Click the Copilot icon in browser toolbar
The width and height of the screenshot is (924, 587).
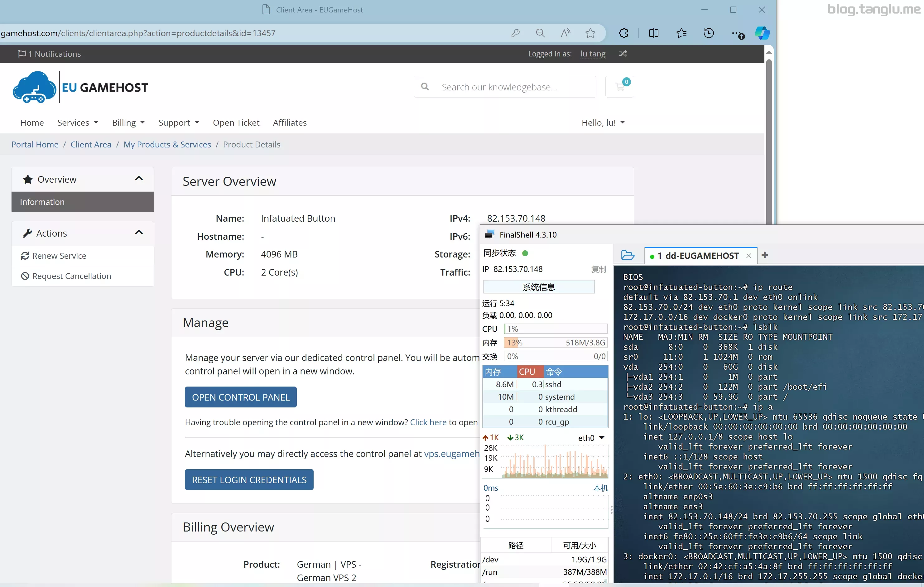point(762,33)
